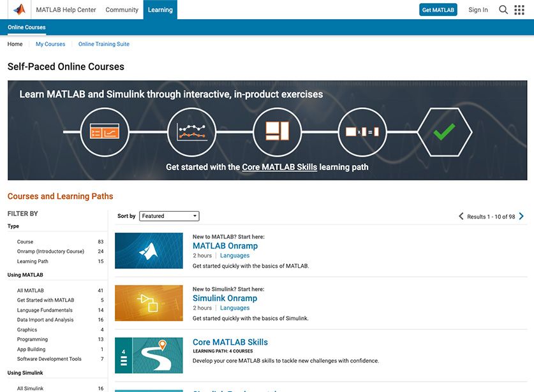Open Languages list for Simulink Onramp
The height and width of the screenshot is (392, 534).
click(x=235, y=308)
